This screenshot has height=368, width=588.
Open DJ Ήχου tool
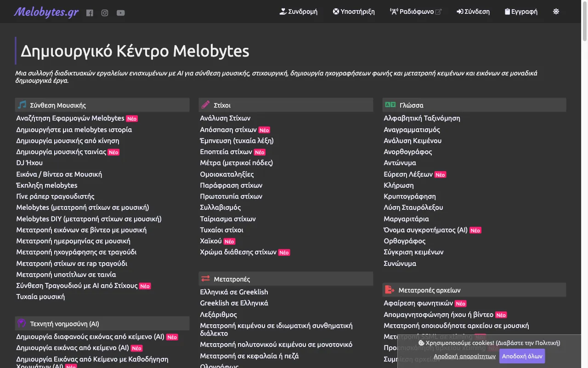tap(29, 163)
